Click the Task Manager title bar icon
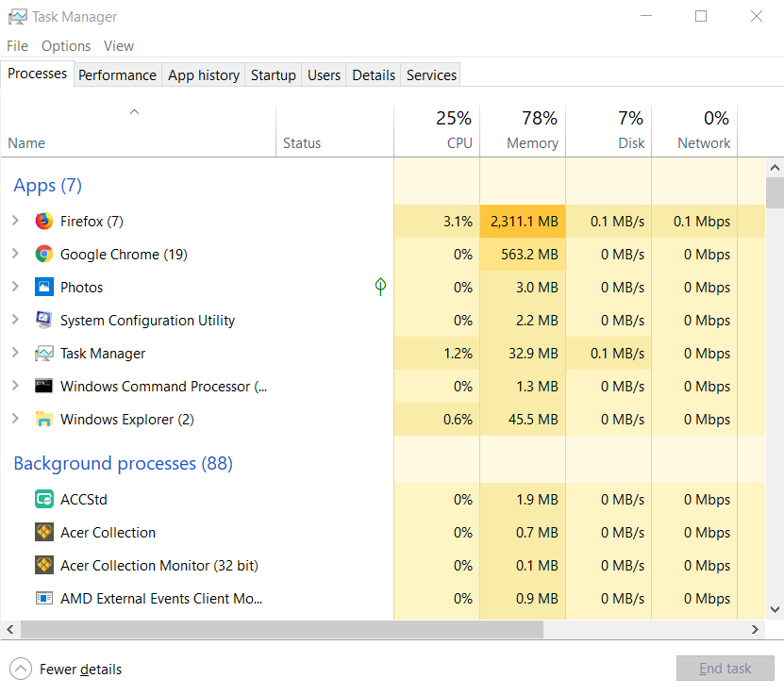Screen dimensions: 784x695 (18, 16)
